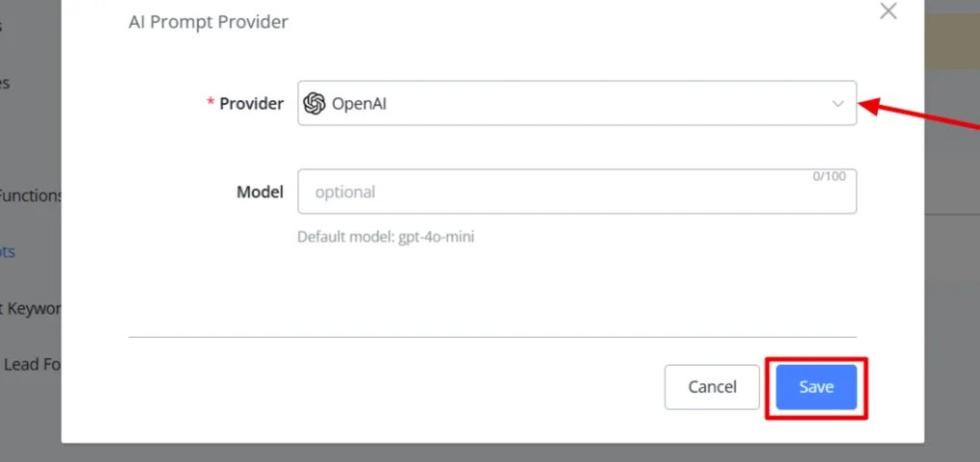Image resolution: width=980 pixels, height=462 pixels.
Task: Click the sidebar item ending in "es"
Action: pos(5,83)
